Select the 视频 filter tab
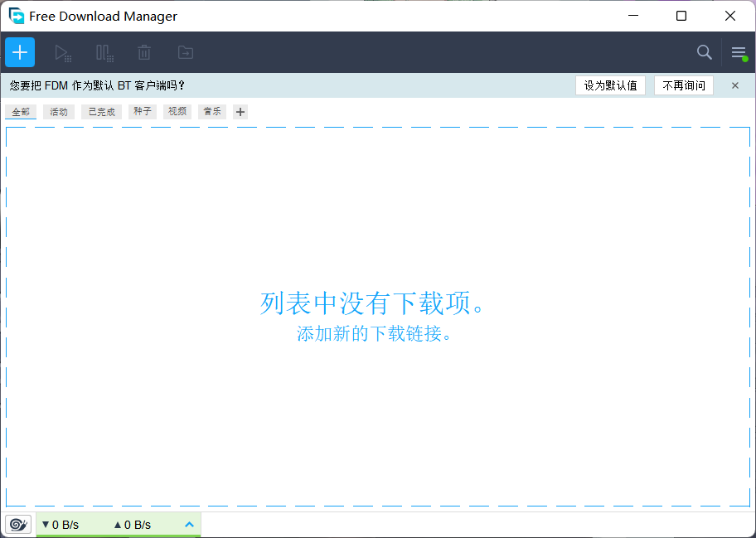This screenshot has width=756, height=538. coord(177,112)
